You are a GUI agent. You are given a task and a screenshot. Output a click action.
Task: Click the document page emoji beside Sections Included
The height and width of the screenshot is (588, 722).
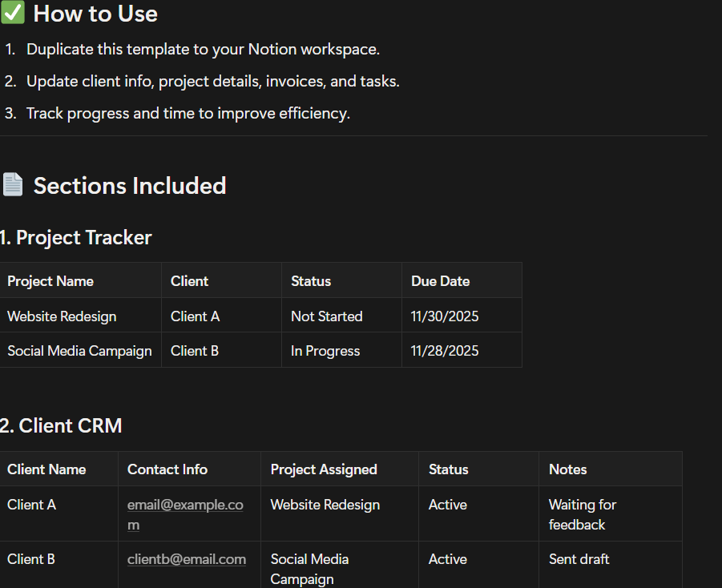pos(13,184)
